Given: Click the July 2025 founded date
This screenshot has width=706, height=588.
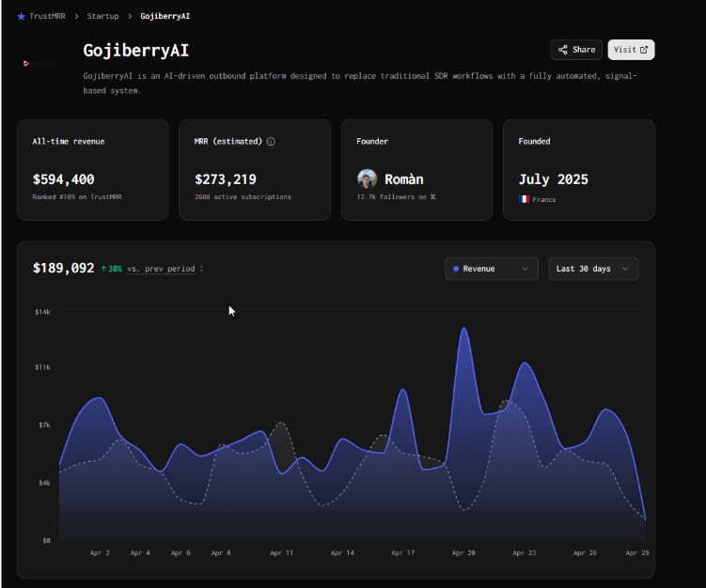Looking at the screenshot, I should point(554,179).
